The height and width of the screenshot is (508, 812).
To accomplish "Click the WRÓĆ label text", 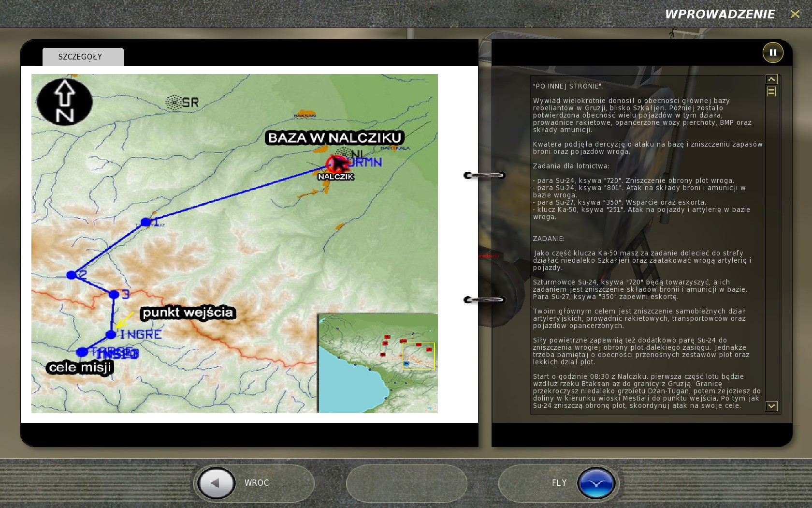I will (x=257, y=483).
